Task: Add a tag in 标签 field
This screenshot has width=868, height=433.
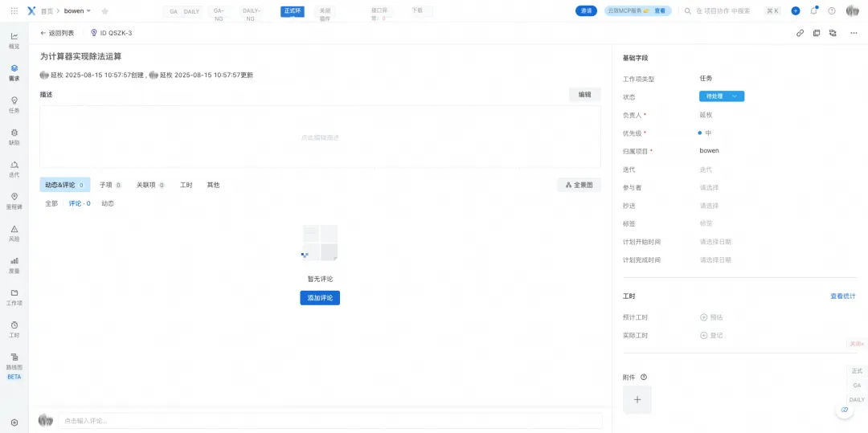Action: click(706, 223)
